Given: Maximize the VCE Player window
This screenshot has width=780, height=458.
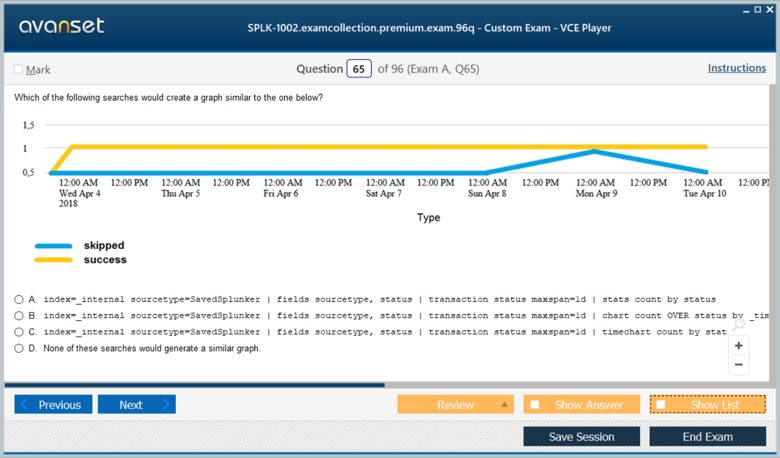Looking at the screenshot, I should [x=758, y=9].
